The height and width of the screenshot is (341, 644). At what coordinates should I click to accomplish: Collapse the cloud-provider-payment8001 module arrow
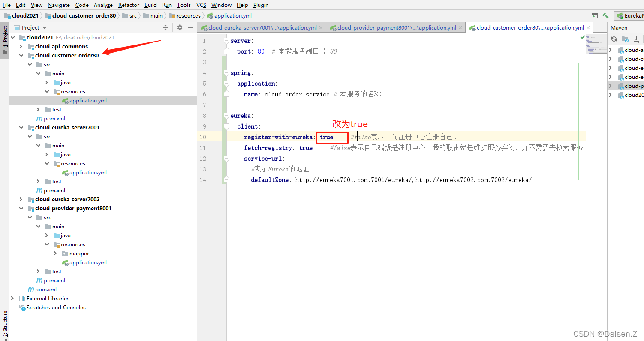[21, 208]
